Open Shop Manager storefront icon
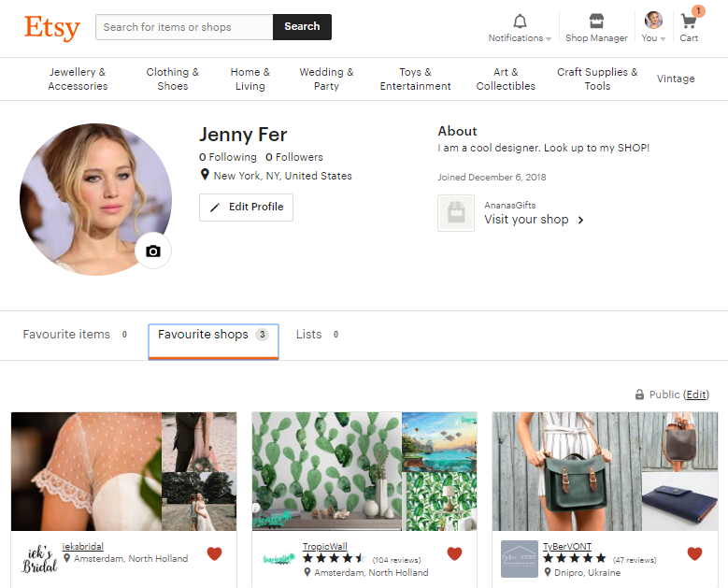The image size is (728, 588). pyautogui.click(x=596, y=22)
